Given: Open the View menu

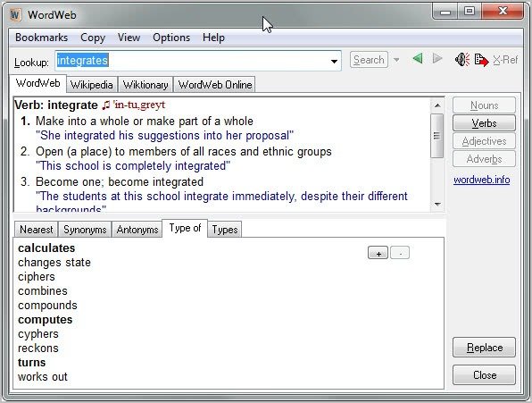Looking at the screenshot, I should (x=129, y=38).
